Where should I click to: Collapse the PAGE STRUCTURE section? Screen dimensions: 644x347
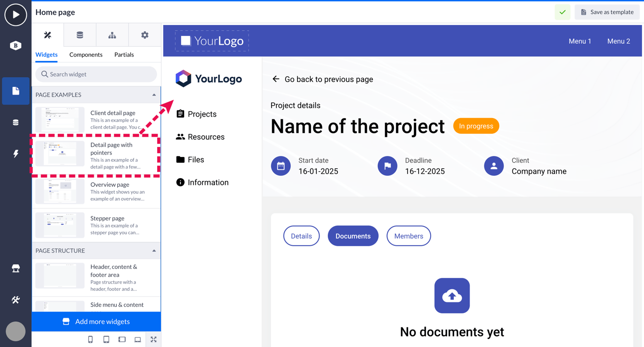tap(154, 250)
